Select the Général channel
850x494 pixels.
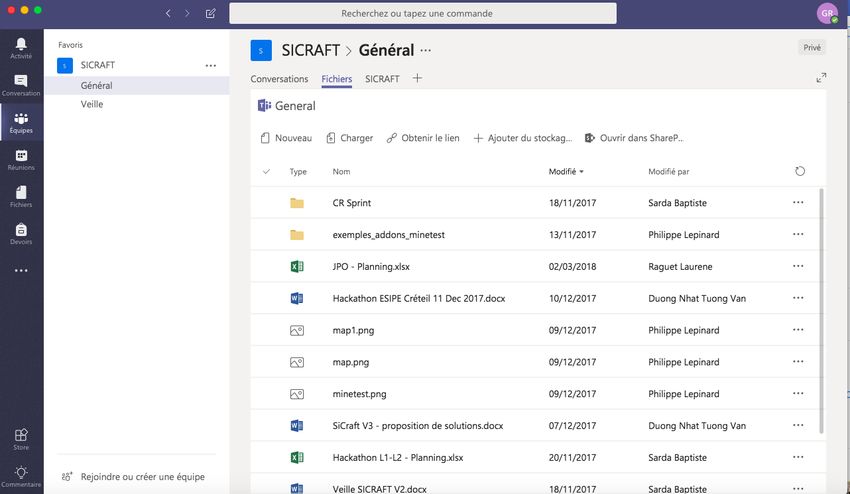click(137, 86)
